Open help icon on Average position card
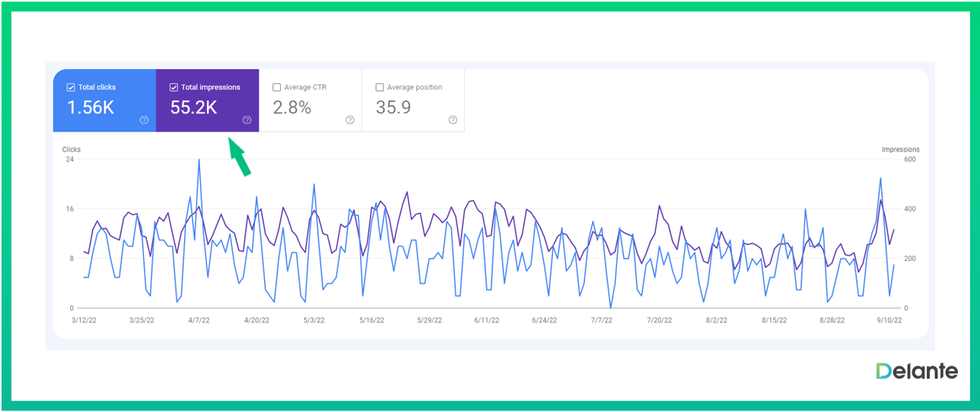 click(x=453, y=120)
